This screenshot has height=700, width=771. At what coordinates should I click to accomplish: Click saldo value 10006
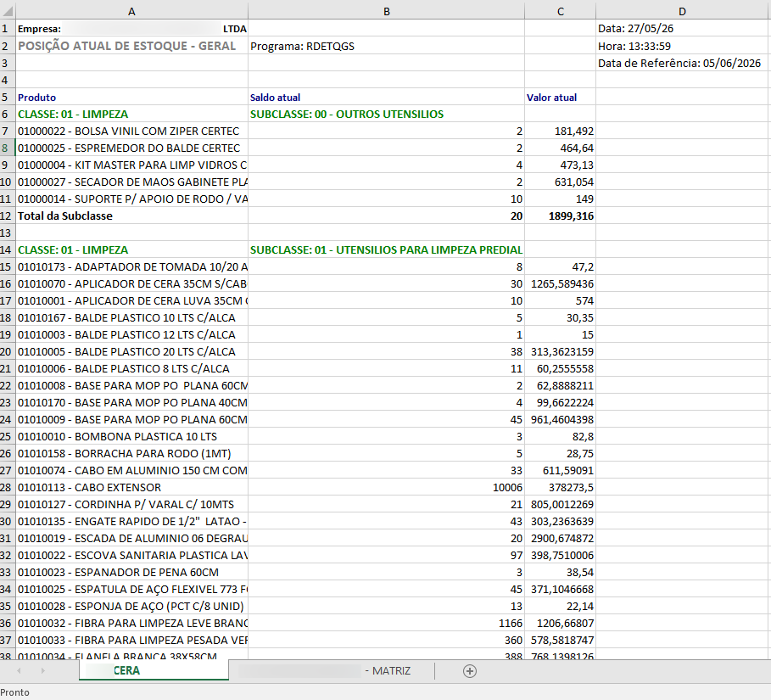tap(386, 488)
